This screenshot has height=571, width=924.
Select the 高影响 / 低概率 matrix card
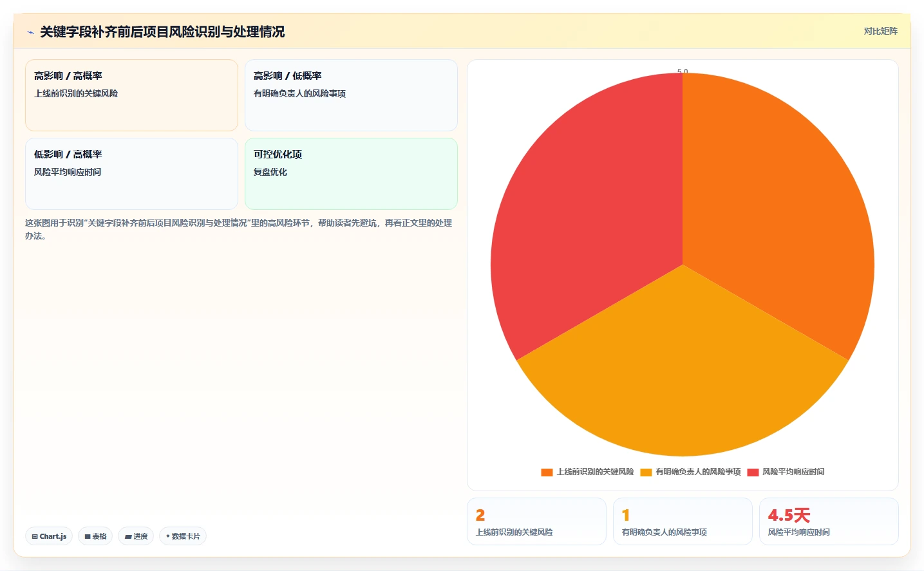click(x=351, y=95)
